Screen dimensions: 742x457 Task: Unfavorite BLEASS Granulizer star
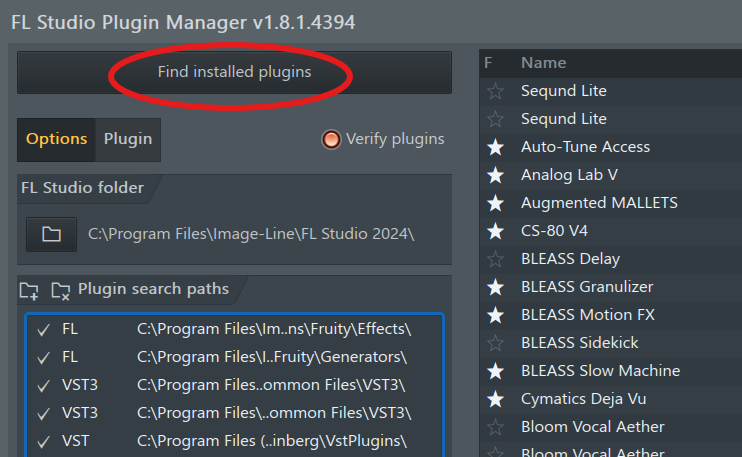495,287
